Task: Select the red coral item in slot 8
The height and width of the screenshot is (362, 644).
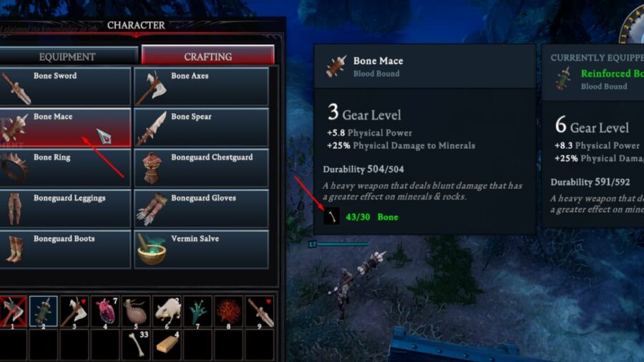Action: [228, 311]
